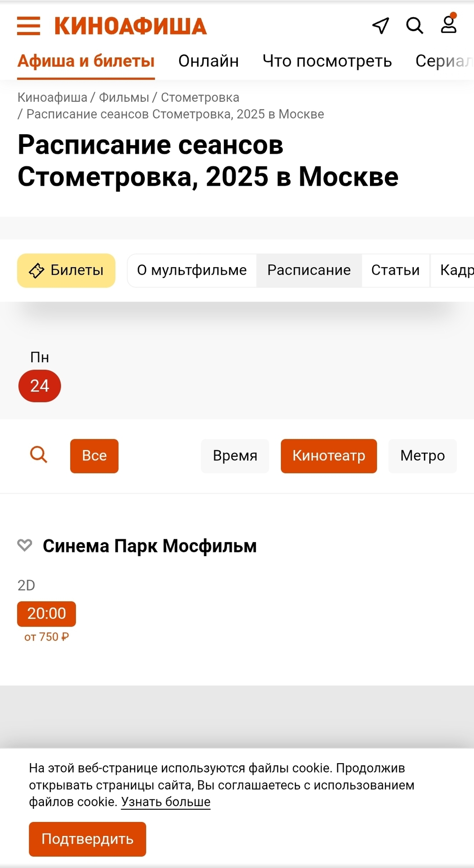Group sessions by Кинотеатр
Screen dimensions: 474x868
329,456
